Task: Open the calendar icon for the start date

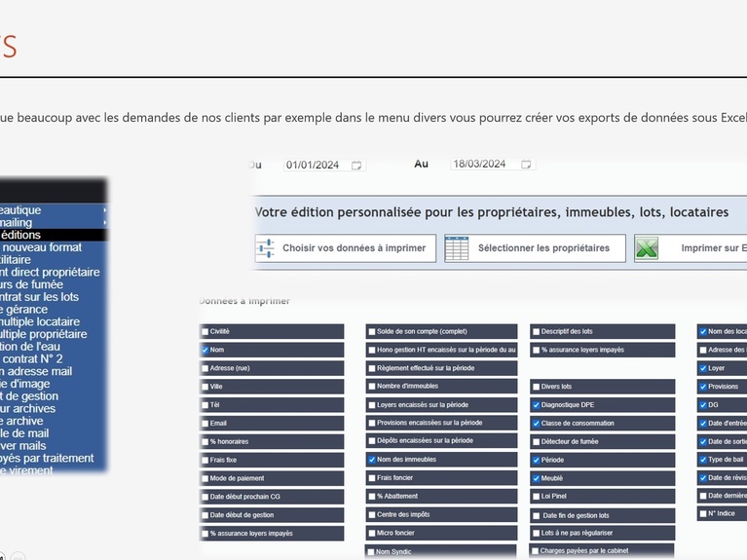Action: coord(356,166)
